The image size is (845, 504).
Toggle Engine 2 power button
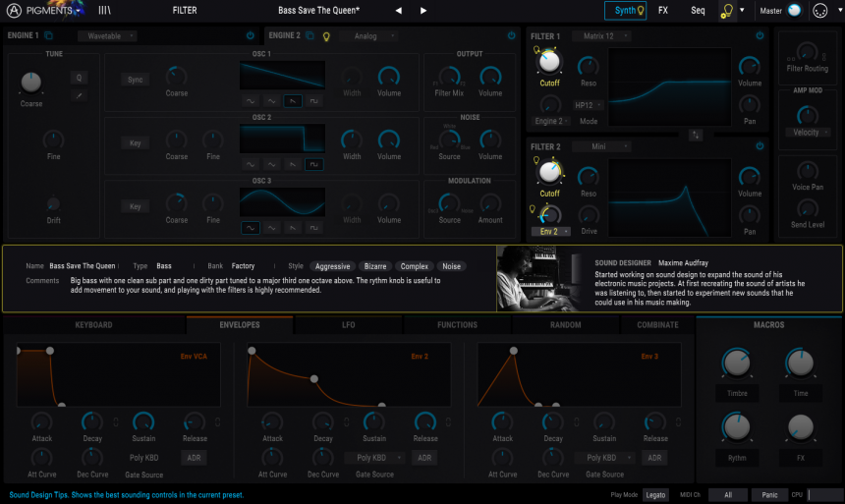(x=511, y=35)
